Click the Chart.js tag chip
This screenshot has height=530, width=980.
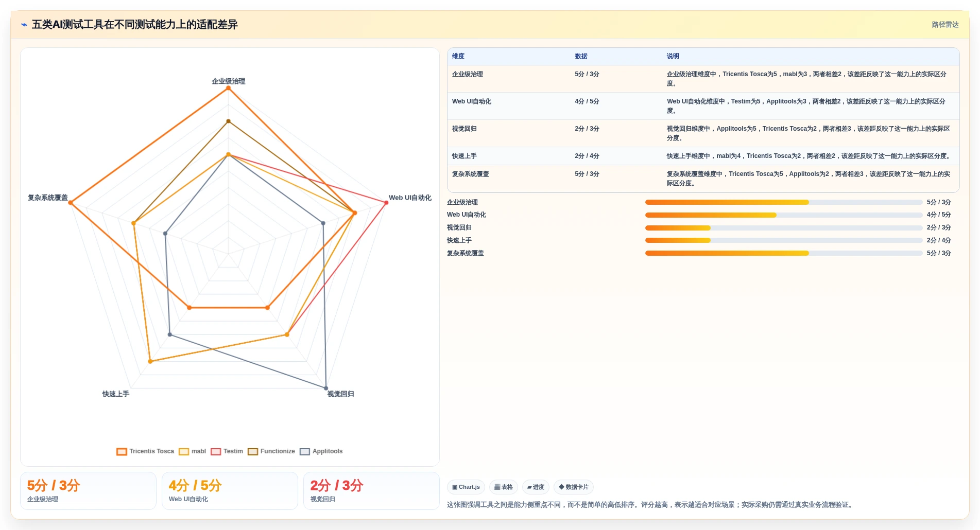coord(466,487)
